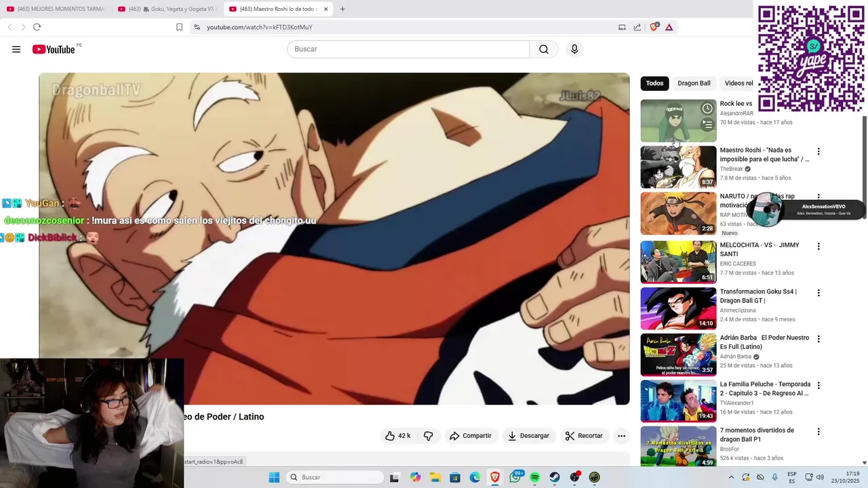Open File Explorer from taskbar
Screen dimensions: 868x488
[x=435, y=477]
